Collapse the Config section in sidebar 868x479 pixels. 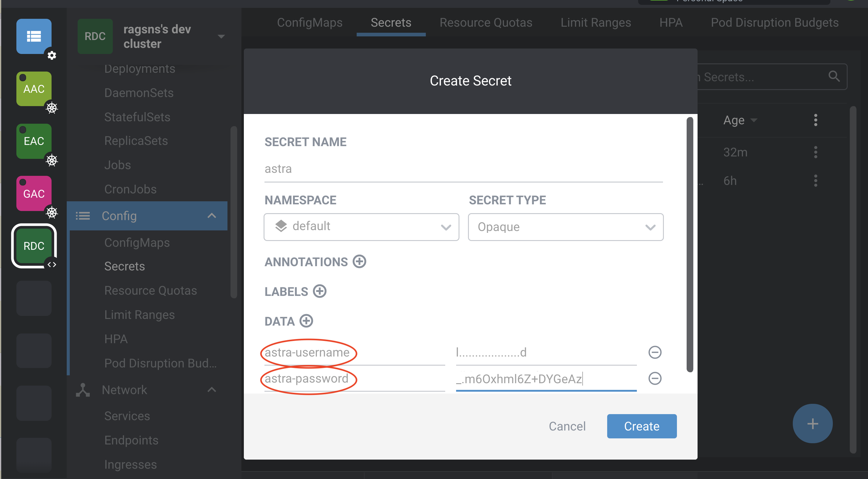click(212, 216)
